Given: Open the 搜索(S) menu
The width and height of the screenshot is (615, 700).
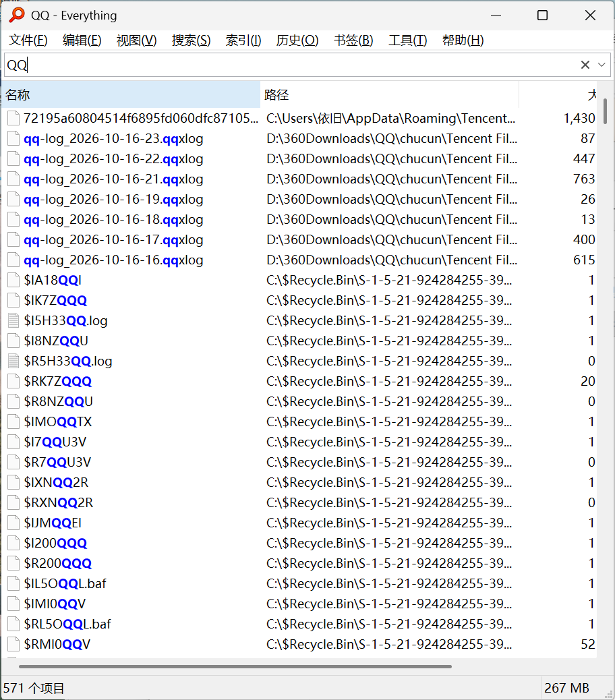Looking at the screenshot, I should click(191, 40).
